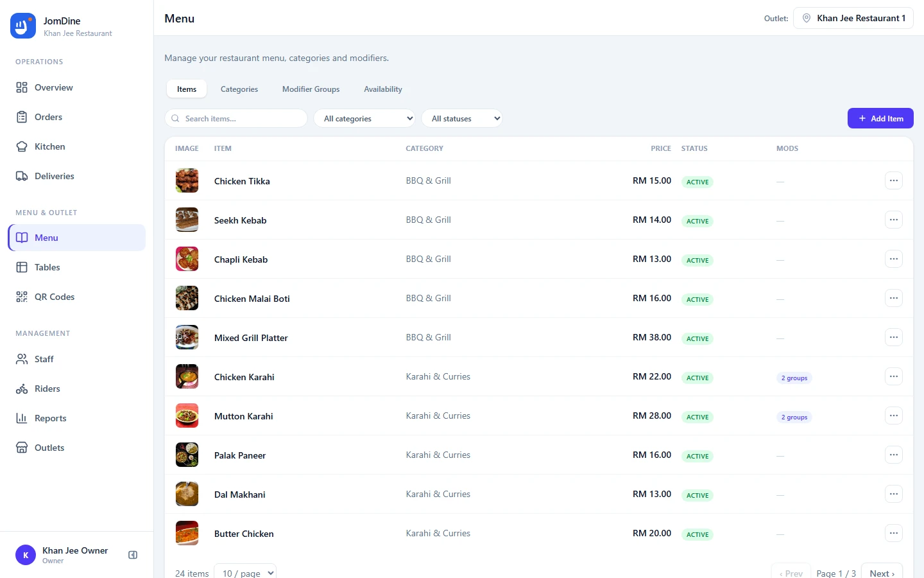
Task: Click the Search items field
Action: (236, 118)
